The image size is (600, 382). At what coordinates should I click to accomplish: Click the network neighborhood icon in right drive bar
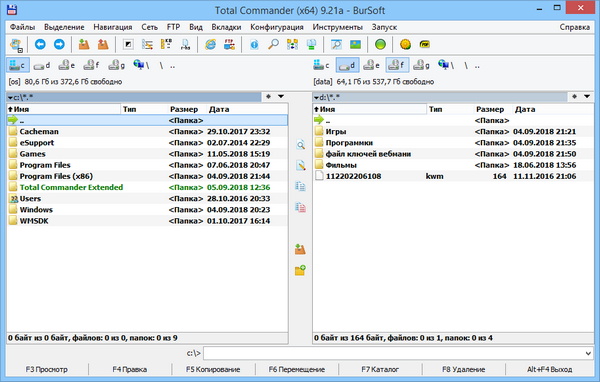coord(446,65)
